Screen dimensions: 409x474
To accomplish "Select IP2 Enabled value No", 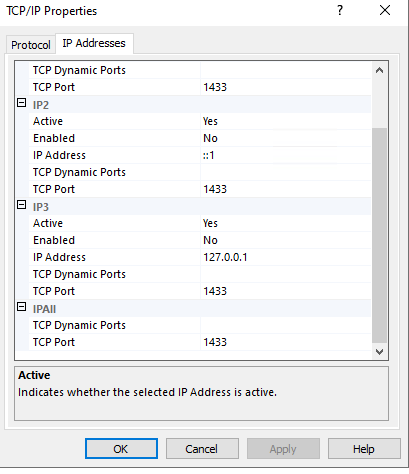I will pyautogui.click(x=286, y=138).
